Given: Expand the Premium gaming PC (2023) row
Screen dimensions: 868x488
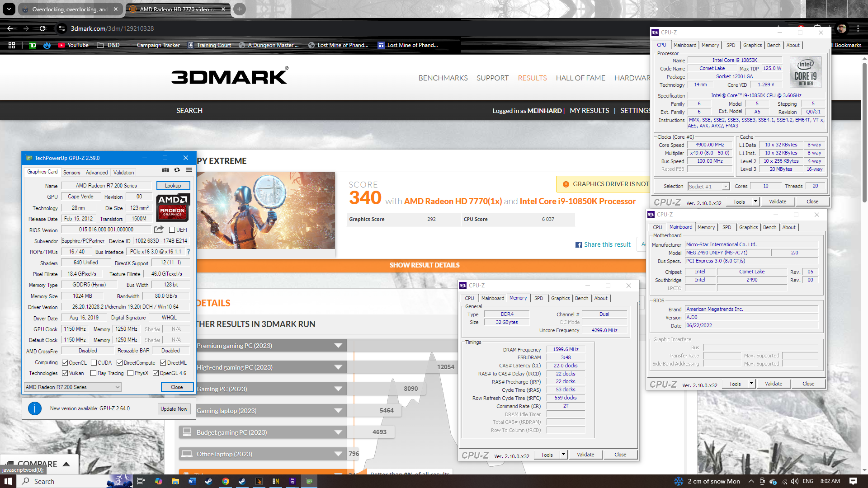Looking at the screenshot, I should pyautogui.click(x=338, y=346).
